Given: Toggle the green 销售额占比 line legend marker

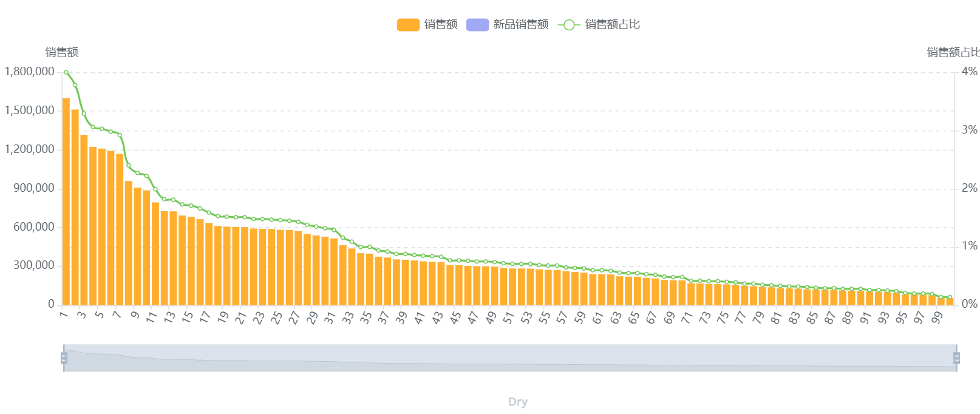Looking at the screenshot, I should pyautogui.click(x=568, y=25).
